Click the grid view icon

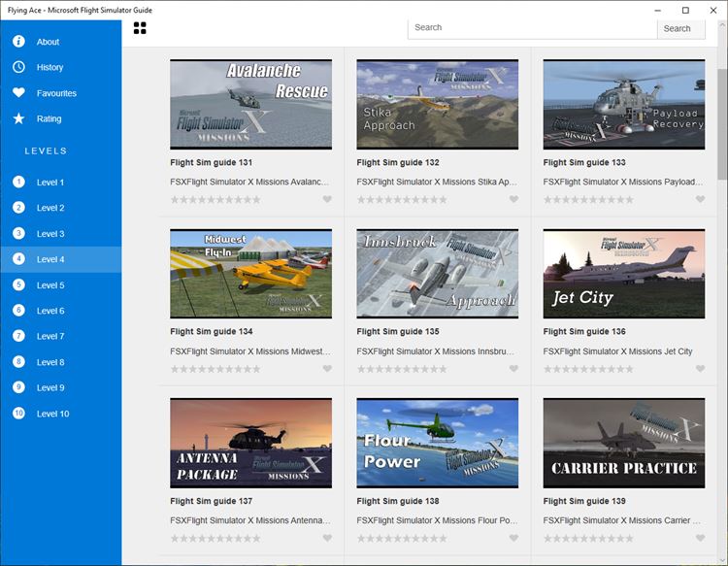tap(140, 28)
